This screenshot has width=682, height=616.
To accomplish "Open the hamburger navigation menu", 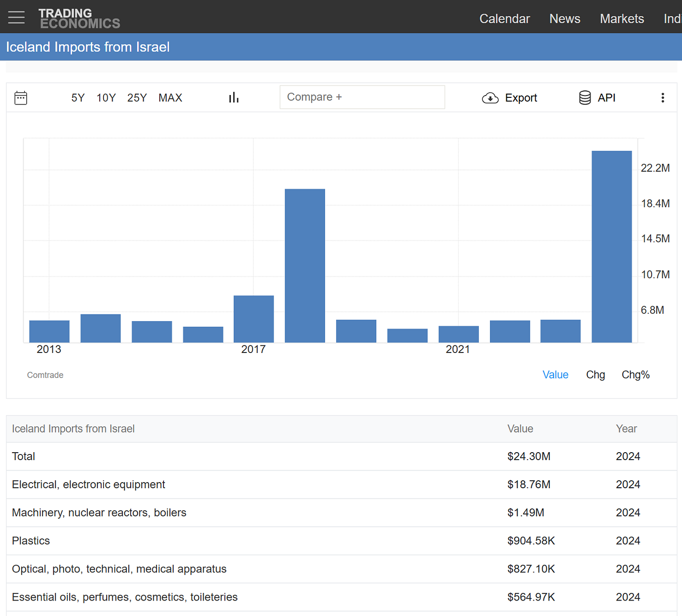I will click(16, 17).
